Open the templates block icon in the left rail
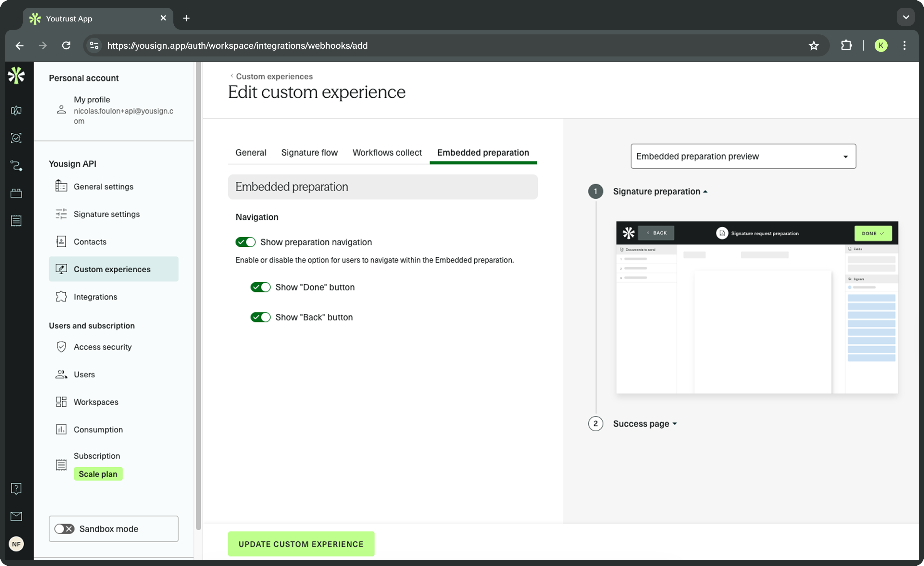 point(16,193)
